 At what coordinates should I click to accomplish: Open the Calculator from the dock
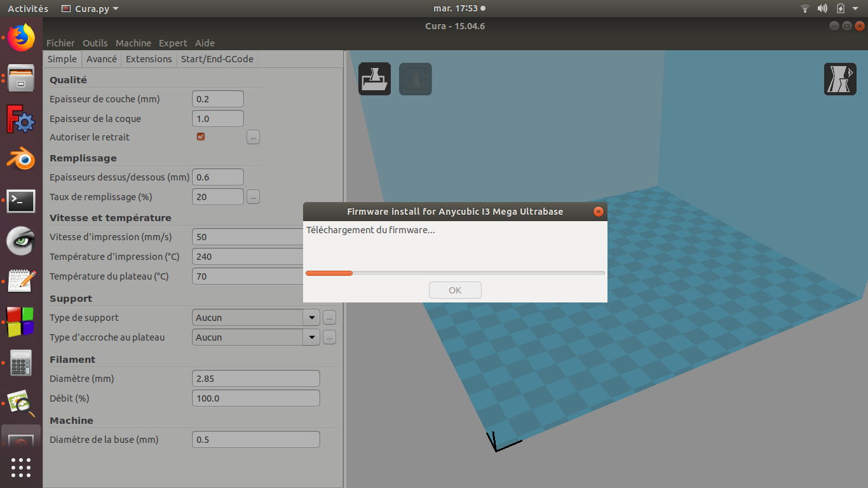[21, 363]
